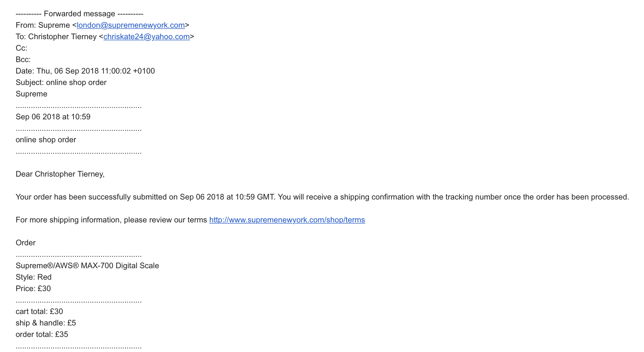
Task: Click the Style: Red text
Action: [x=34, y=277]
